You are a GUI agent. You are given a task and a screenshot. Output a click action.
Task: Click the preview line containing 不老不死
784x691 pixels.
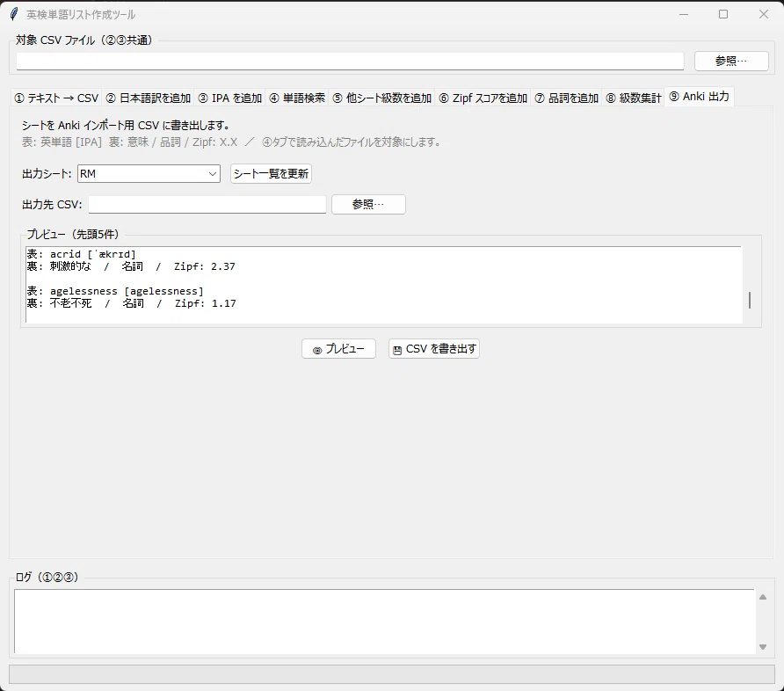coord(132,303)
